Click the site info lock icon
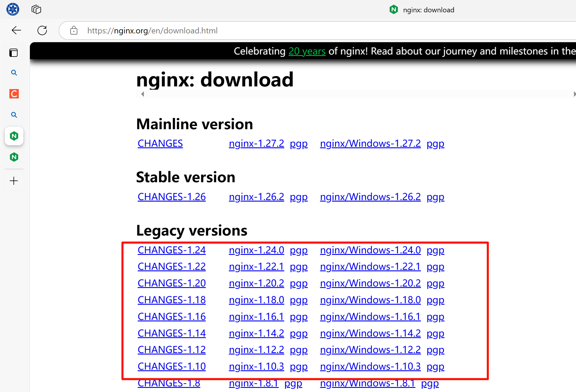Viewport: 576px width, 392px height. (x=74, y=30)
